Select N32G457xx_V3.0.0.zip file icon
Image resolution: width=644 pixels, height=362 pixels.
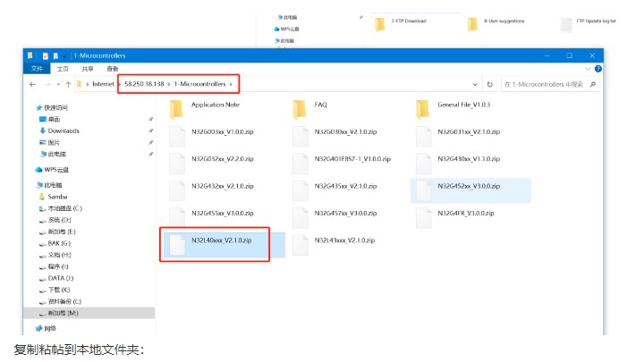pos(301,217)
